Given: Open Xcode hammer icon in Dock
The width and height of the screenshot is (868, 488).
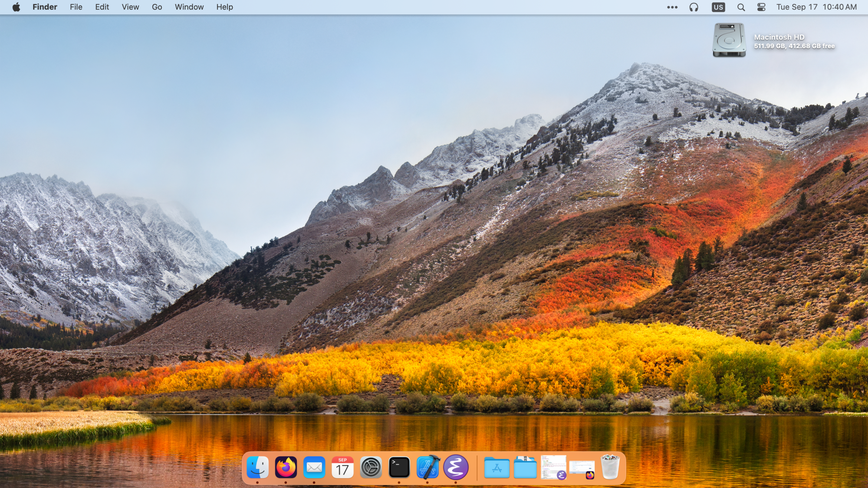Looking at the screenshot, I should (x=427, y=468).
